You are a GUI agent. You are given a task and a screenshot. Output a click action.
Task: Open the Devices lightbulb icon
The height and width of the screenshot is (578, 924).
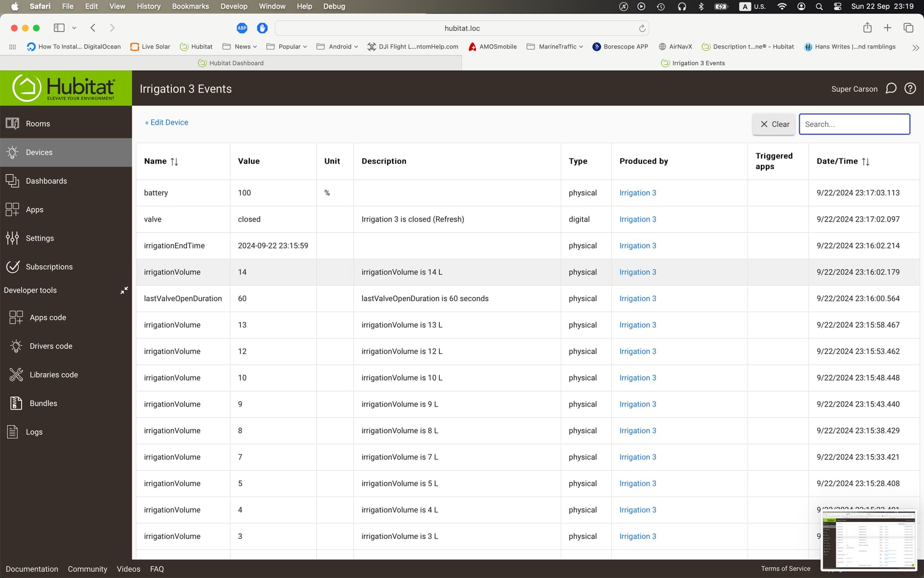[13, 152]
